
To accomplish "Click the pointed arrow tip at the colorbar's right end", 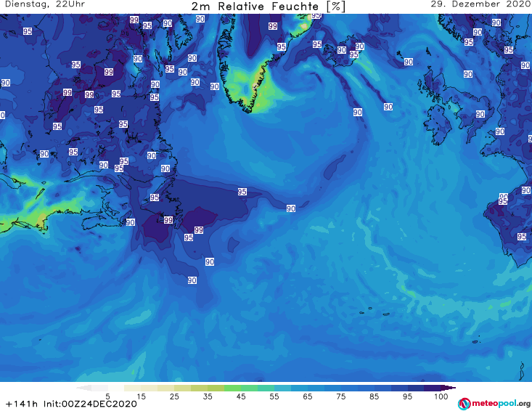I will [x=449, y=388].
